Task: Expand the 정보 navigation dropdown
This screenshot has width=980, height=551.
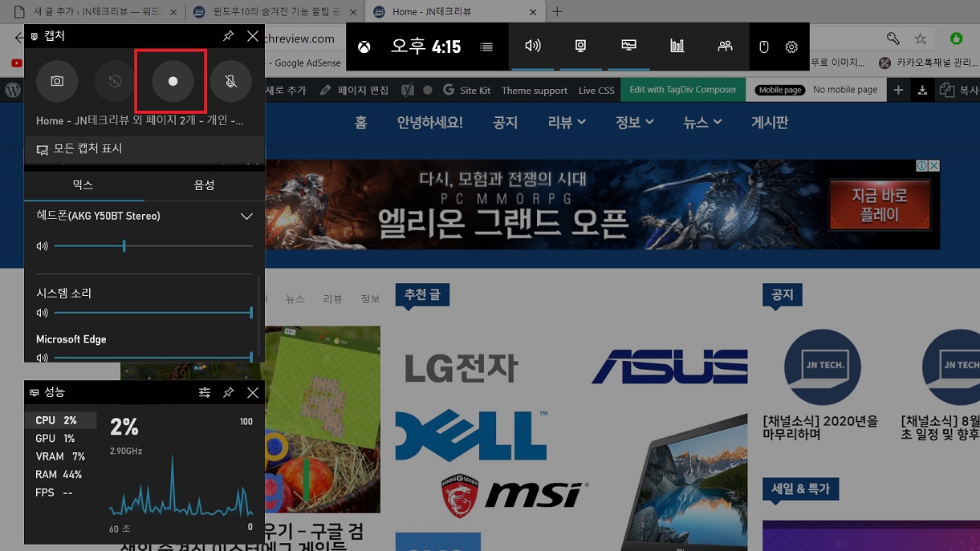Action: pyautogui.click(x=635, y=122)
